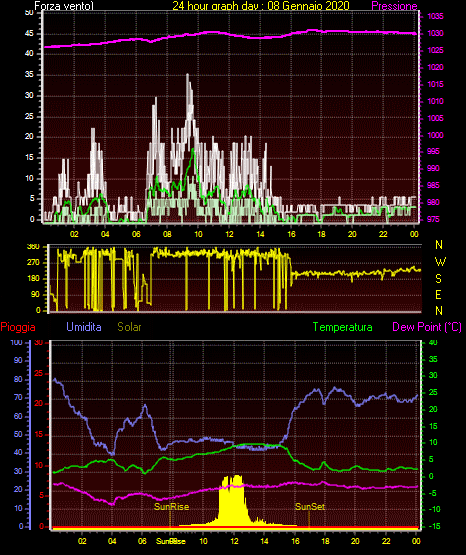Screen dimensions: 466x555
Task: Click the green 'Temperatura' legend label
Action: 343,327
